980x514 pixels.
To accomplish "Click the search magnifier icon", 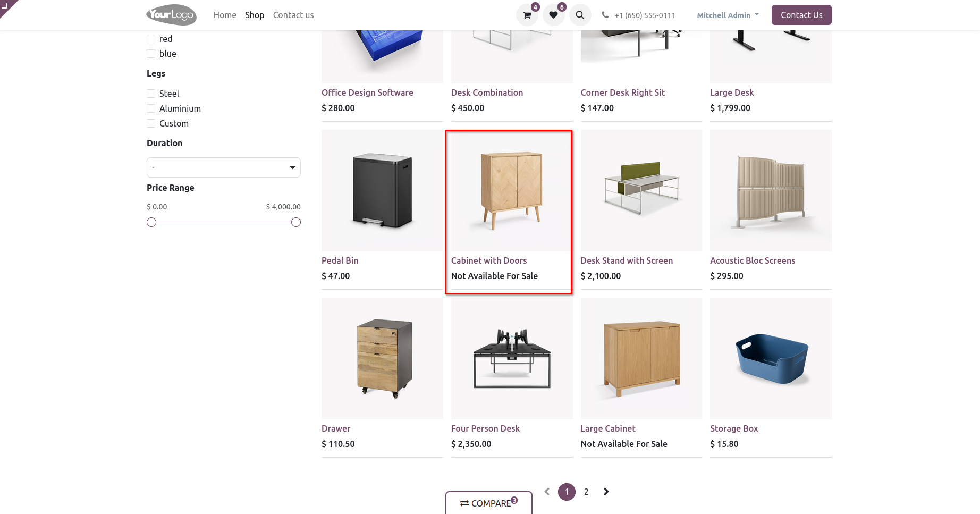I will (x=580, y=15).
